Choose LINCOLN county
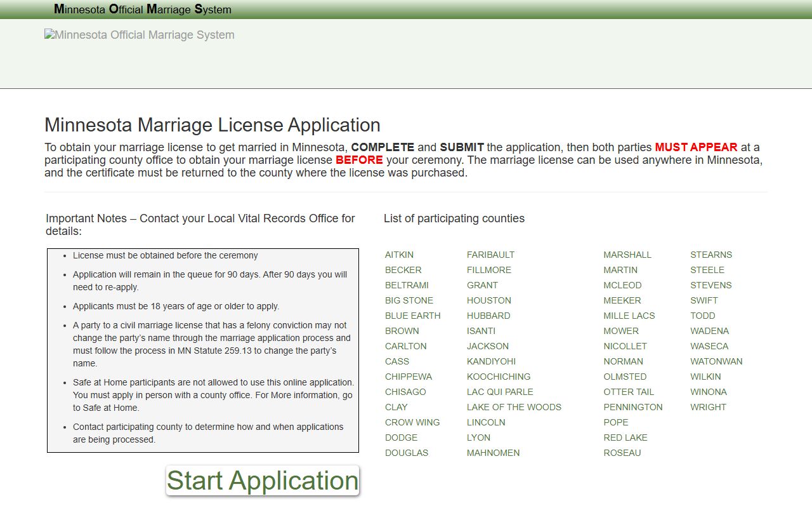 click(x=486, y=422)
